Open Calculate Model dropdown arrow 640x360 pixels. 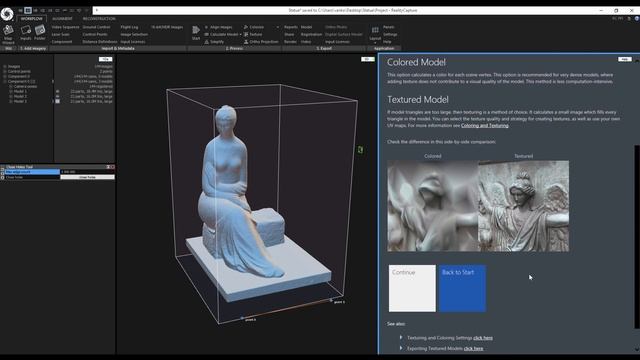coord(240,35)
